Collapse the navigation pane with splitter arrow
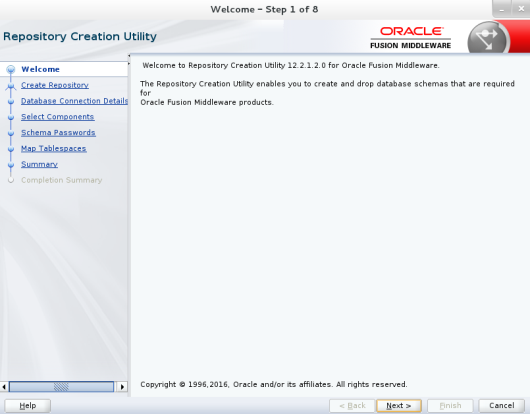 (x=129, y=56)
